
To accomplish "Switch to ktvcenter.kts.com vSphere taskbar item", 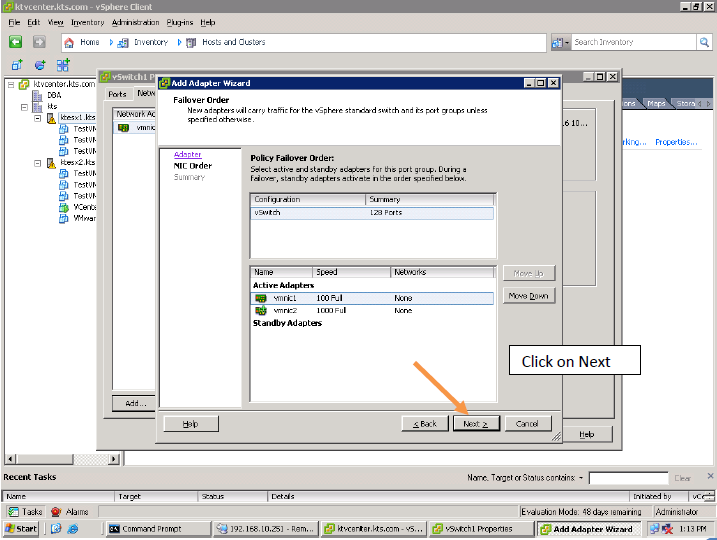I will coord(374,529).
